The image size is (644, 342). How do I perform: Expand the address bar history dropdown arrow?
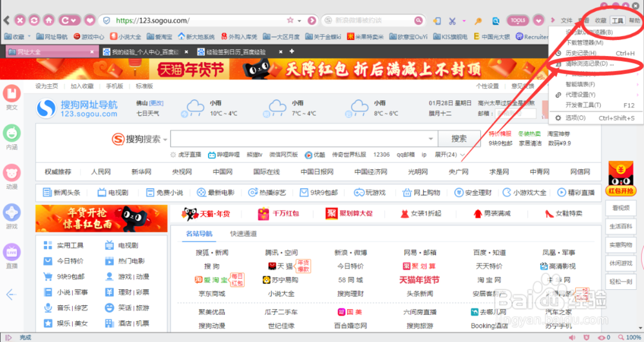tap(299, 21)
